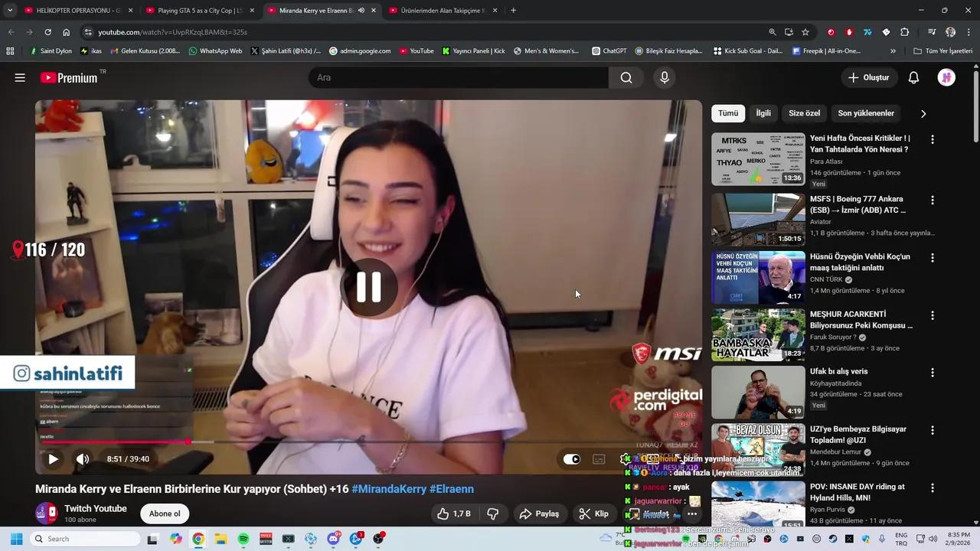980x551 pixels.
Task: Open the Chrome apps grid icon
Action: pos(10,51)
